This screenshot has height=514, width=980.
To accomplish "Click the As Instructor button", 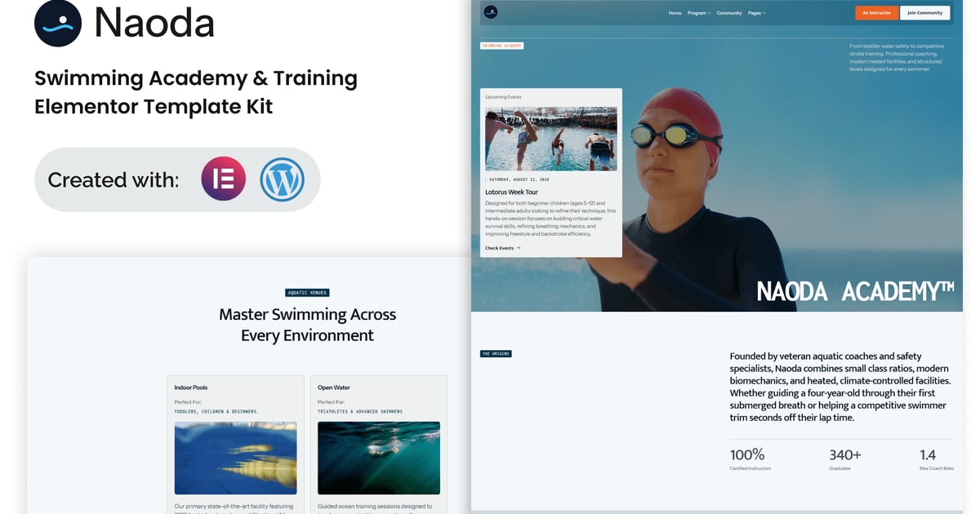I will [877, 13].
